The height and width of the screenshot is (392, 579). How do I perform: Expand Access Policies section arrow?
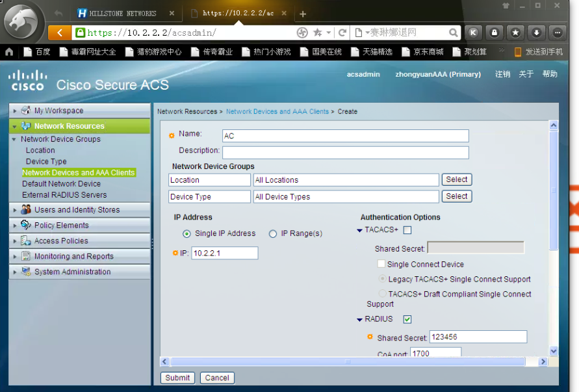click(x=15, y=241)
